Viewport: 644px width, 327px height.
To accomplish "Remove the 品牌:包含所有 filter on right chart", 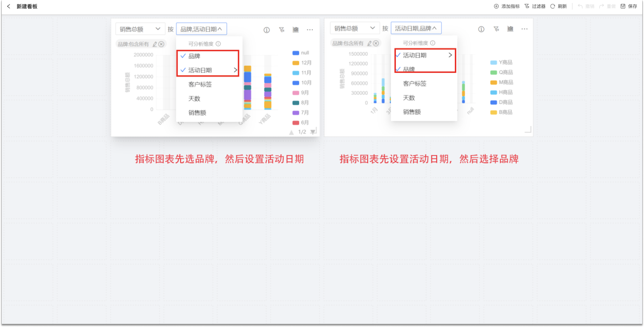I will coord(376,43).
